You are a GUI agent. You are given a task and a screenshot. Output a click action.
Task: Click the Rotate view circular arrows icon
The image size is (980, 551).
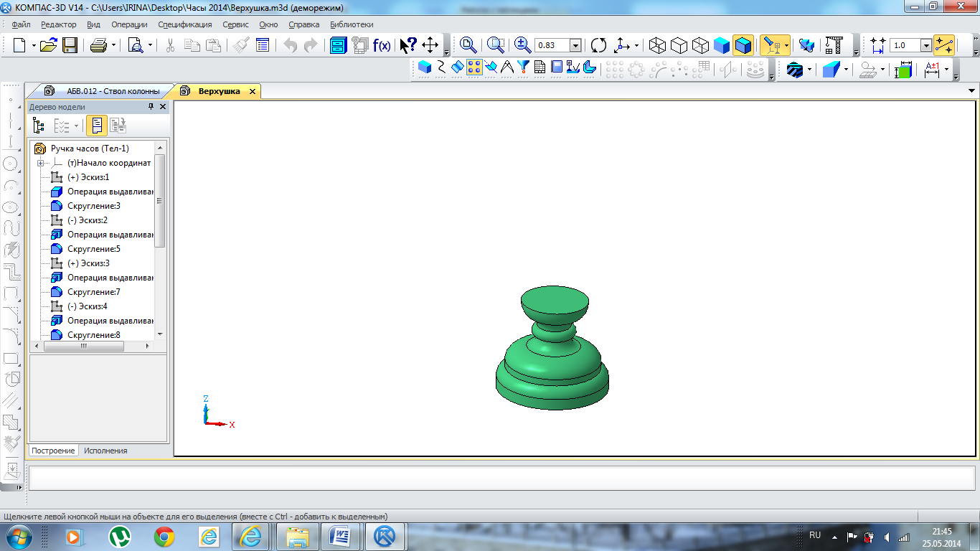click(x=598, y=45)
